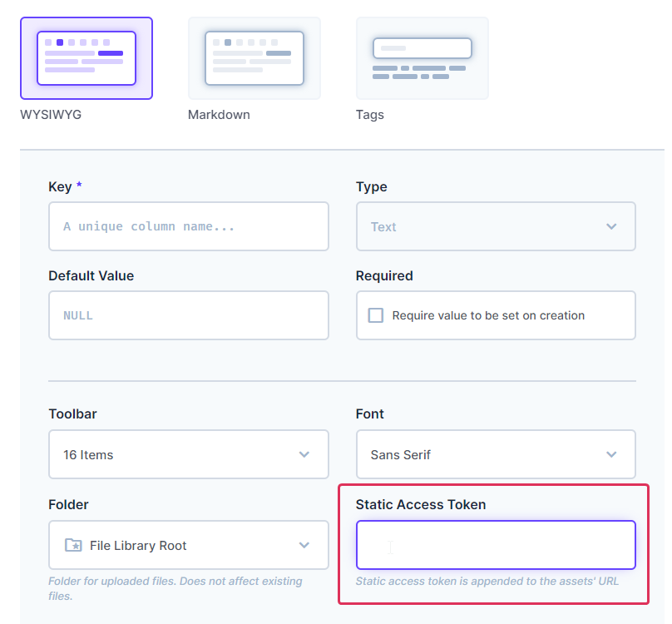Screen dimensions: 672x624
Task: Click the chevron on the Type selector
Action: pyautogui.click(x=611, y=226)
